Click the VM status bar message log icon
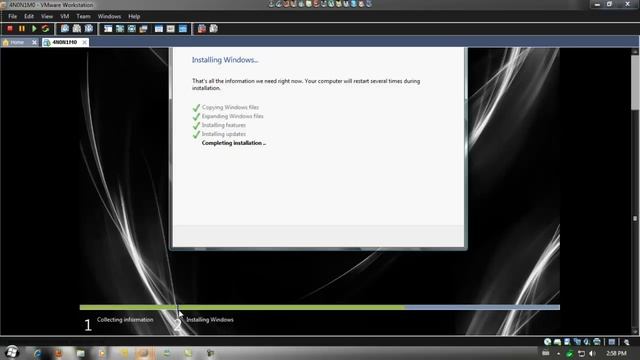Screen dimensions: 640x360 click(x=611, y=342)
